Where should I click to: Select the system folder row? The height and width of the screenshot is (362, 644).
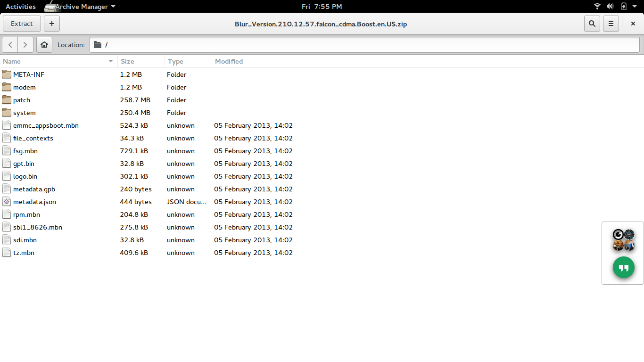[x=25, y=113]
